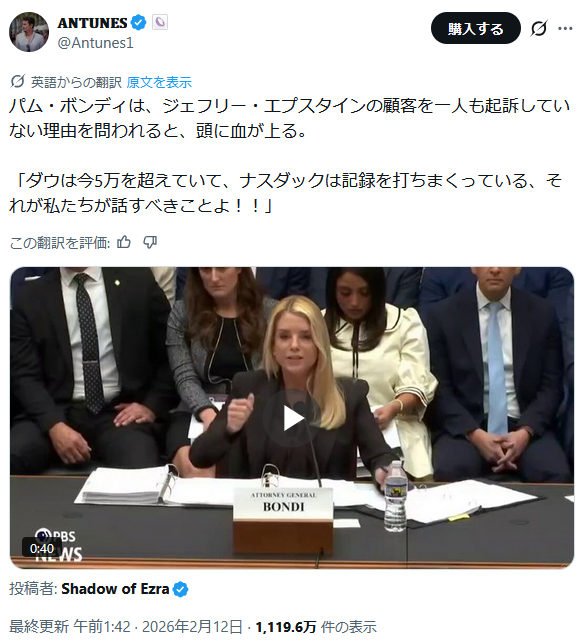Screen dimensions: 583x641
Task: Rate the translation with thumbs down
Action: point(150,242)
